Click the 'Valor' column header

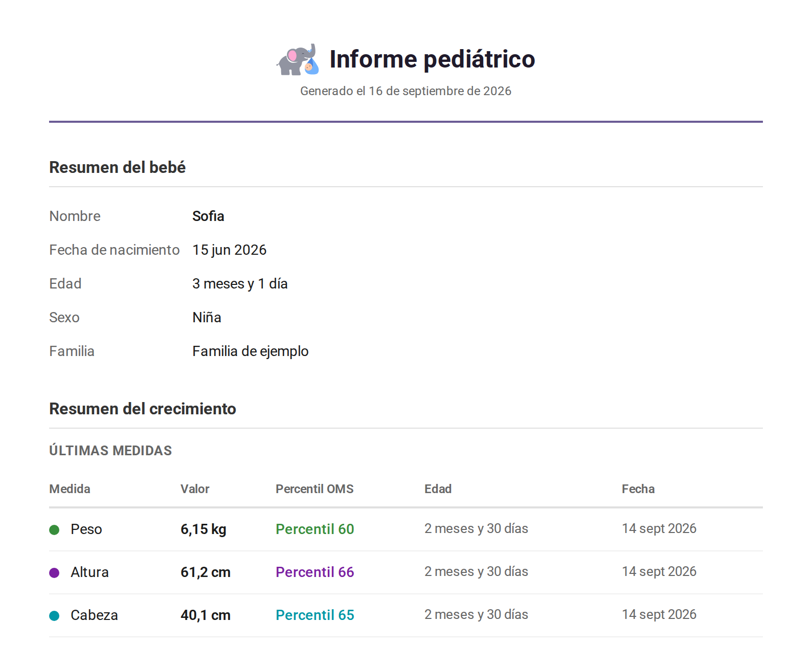point(195,489)
